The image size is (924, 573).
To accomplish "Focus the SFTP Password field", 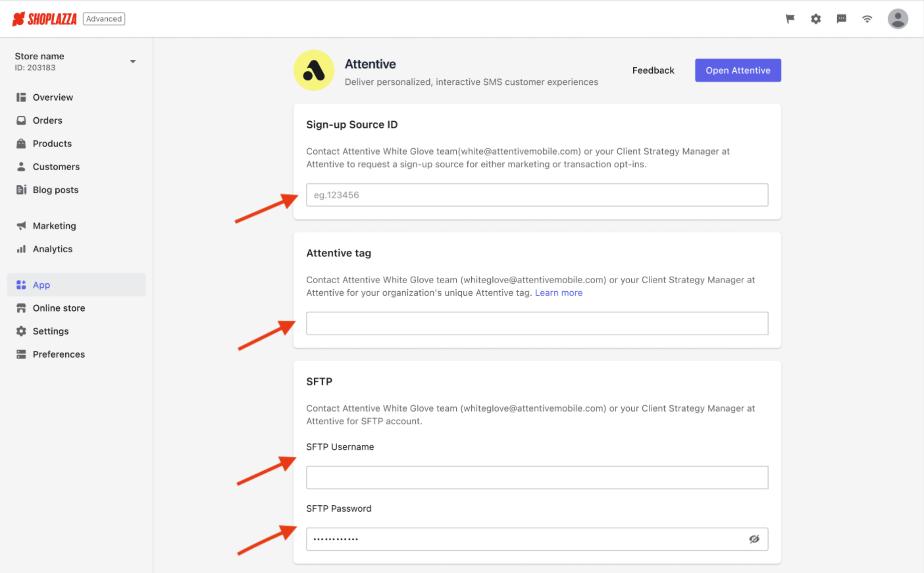I will tap(537, 539).
